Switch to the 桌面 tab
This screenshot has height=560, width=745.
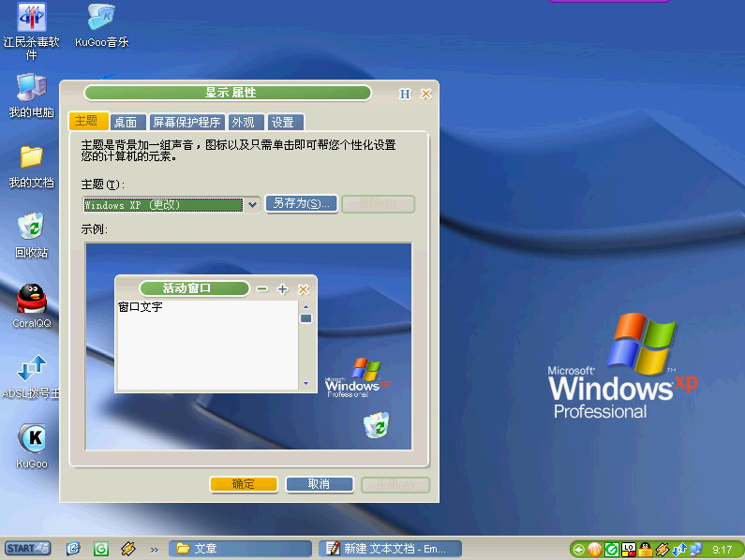(126, 123)
